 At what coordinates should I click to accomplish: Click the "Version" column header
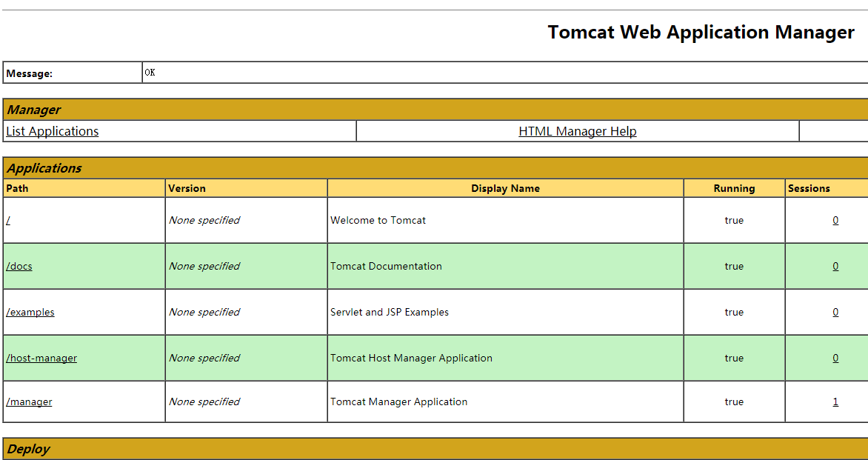(187, 188)
